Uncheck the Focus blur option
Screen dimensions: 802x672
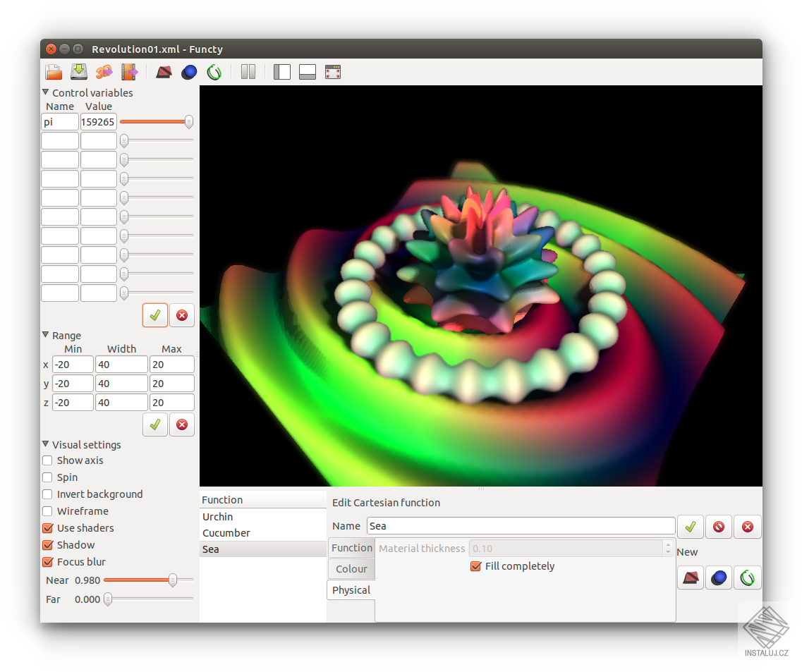click(48, 562)
